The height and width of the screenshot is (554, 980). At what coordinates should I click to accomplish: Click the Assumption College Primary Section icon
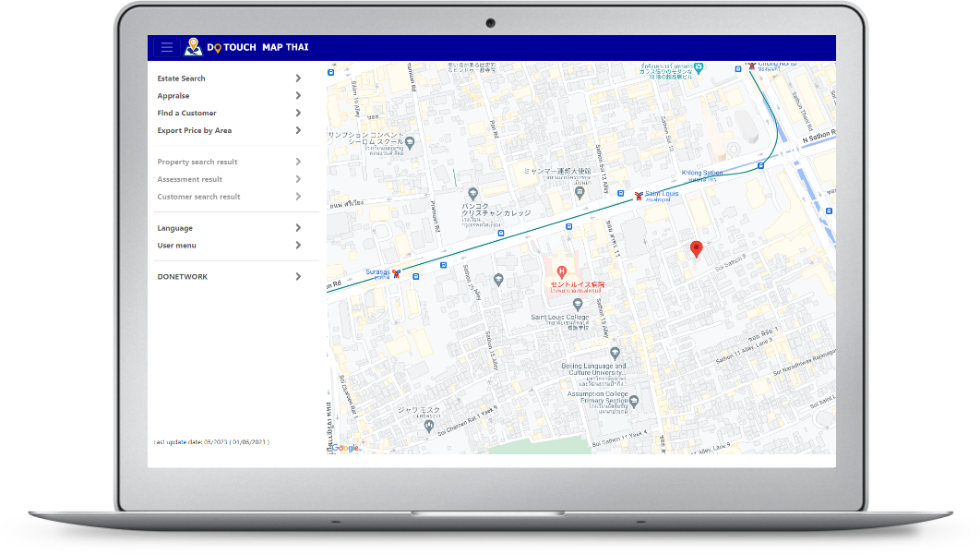point(634,401)
